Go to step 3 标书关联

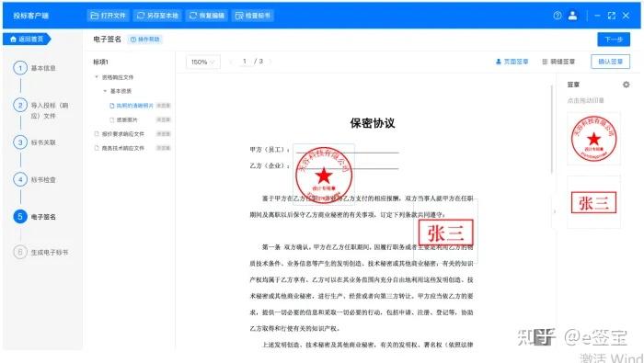click(35, 142)
